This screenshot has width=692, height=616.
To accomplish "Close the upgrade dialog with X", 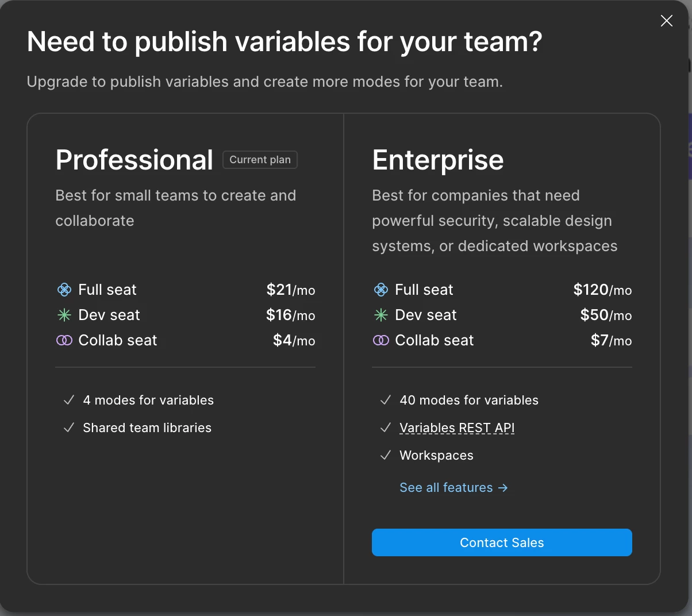I will [667, 21].
